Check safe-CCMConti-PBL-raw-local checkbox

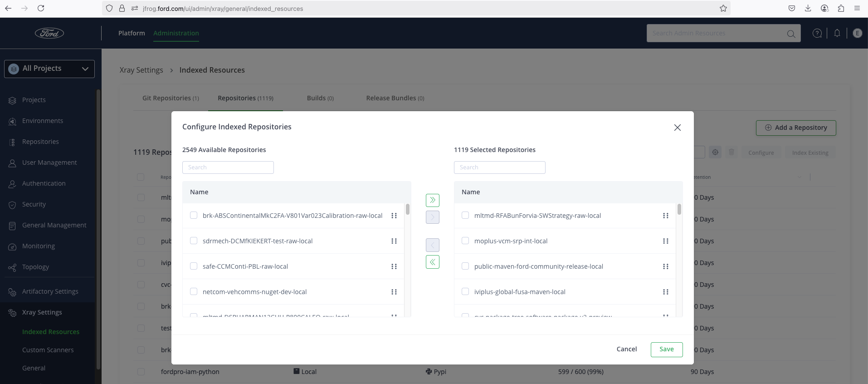[194, 266]
